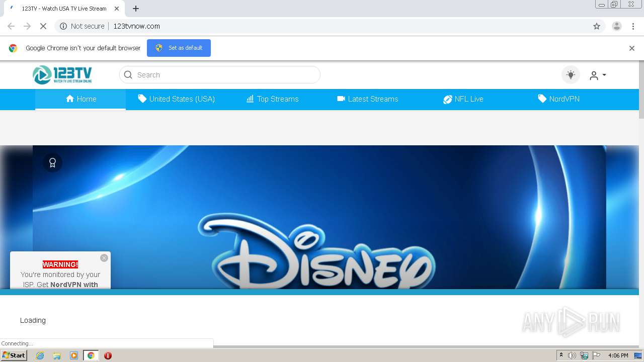Screen dimensions: 644x362
Task: Go forward in browser history
Action: tap(27, 26)
